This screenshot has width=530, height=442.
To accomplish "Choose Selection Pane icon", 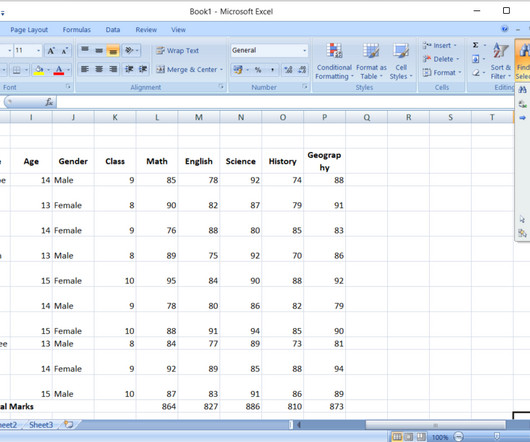I will click(522, 233).
